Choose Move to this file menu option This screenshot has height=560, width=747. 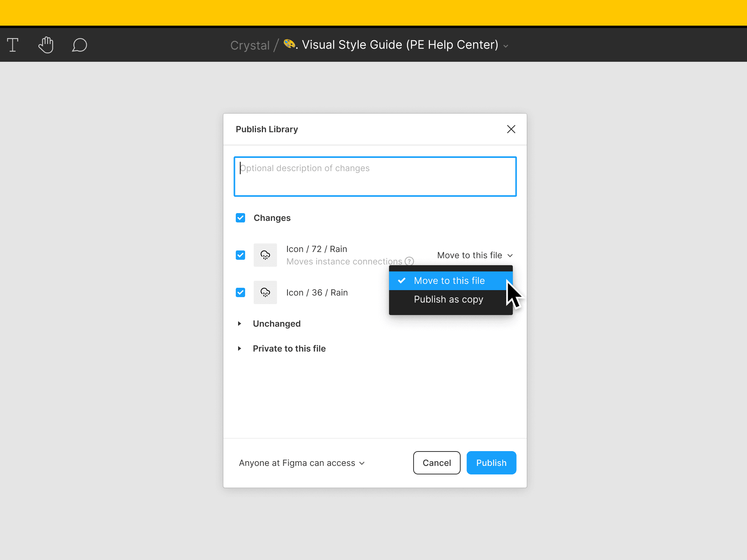pos(451,281)
